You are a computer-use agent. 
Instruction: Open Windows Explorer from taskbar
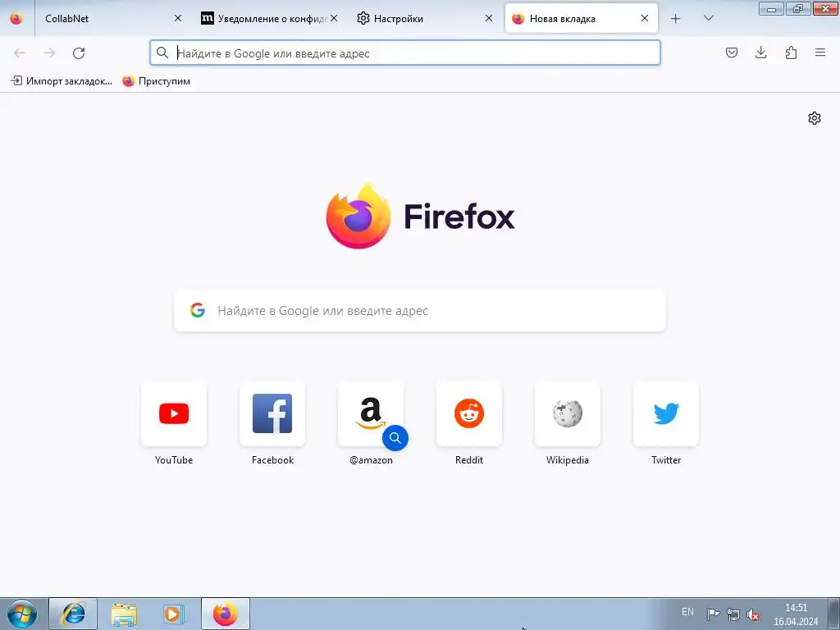[124, 614]
